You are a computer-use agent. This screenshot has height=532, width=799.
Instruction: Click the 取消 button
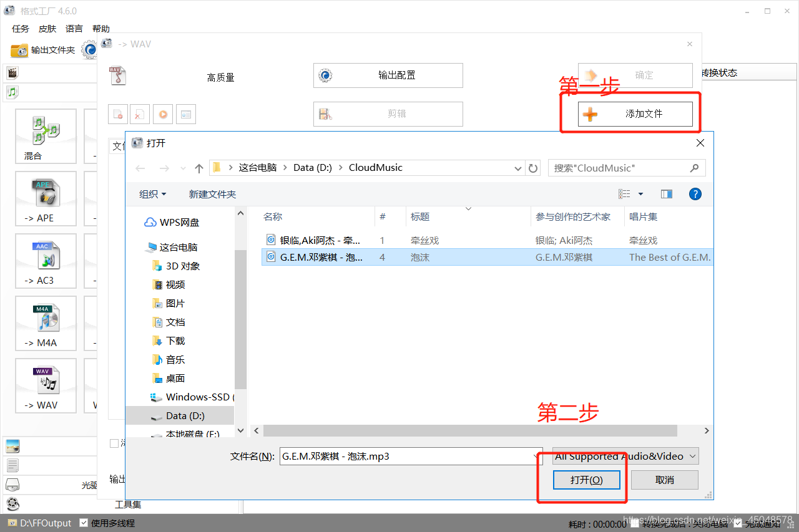(x=665, y=480)
